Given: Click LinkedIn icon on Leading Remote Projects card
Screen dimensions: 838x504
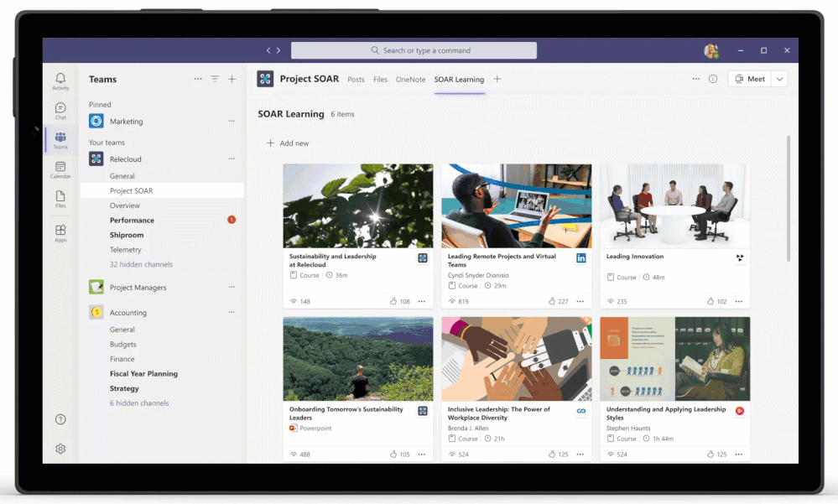Looking at the screenshot, I should pyautogui.click(x=581, y=258).
